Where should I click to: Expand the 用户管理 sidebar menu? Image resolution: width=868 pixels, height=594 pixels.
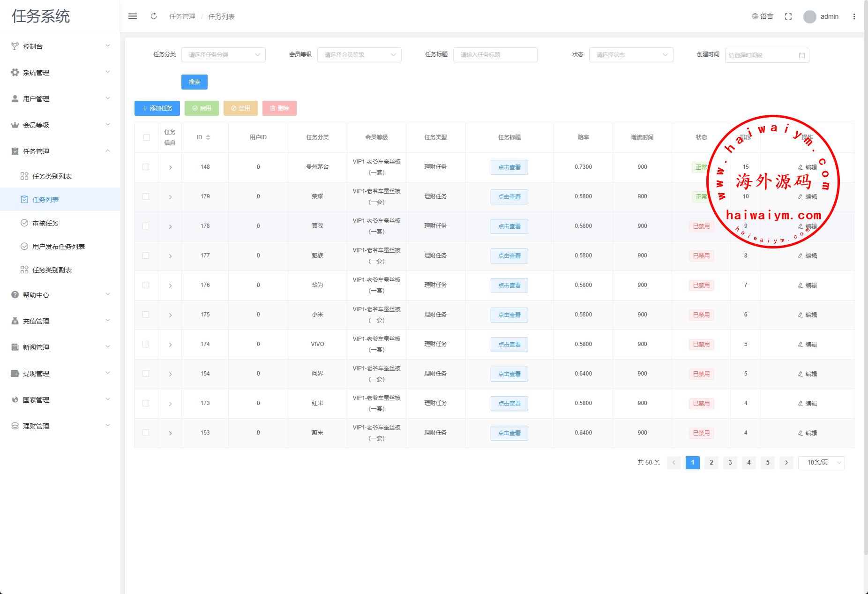point(60,99)
